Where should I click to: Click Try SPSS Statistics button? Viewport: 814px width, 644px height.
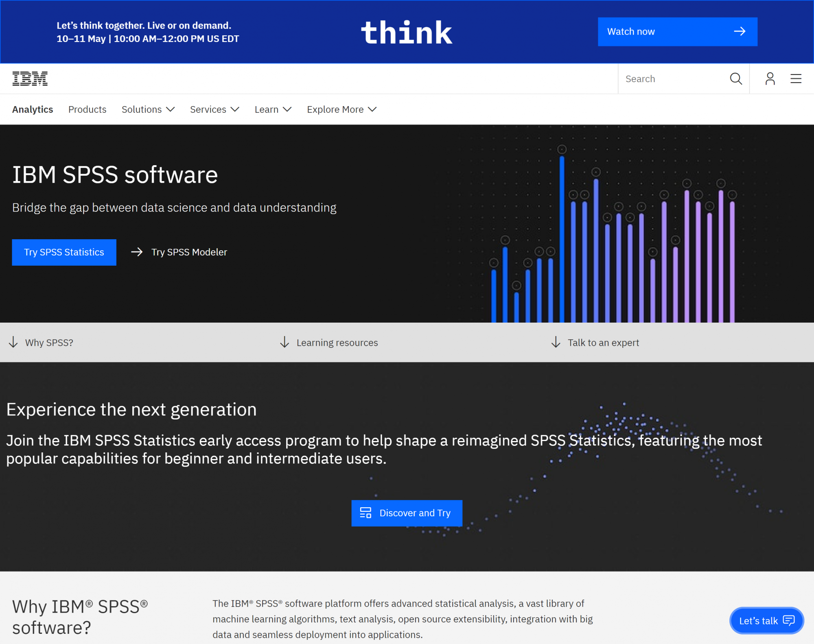[x=64, y=252]
